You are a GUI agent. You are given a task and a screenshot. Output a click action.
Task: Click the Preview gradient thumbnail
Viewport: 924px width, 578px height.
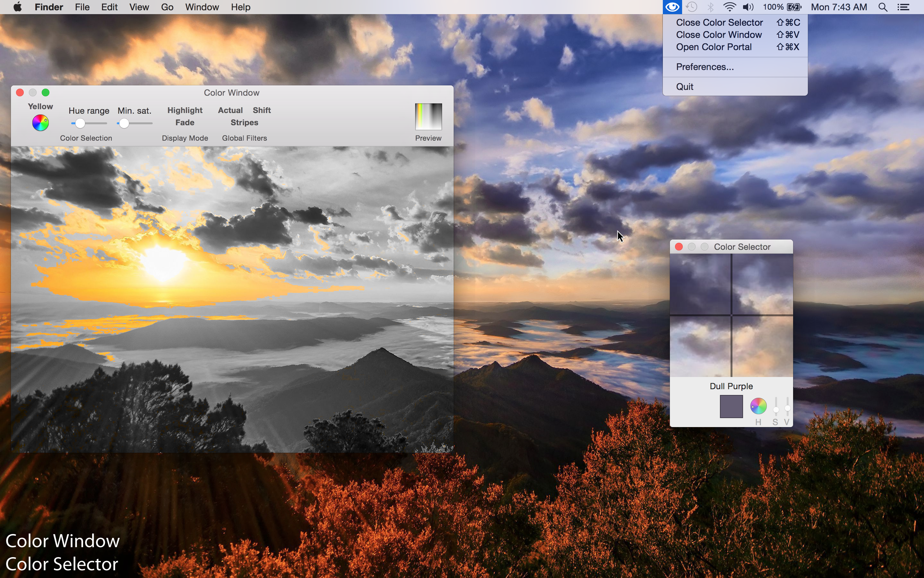(428, 117)
